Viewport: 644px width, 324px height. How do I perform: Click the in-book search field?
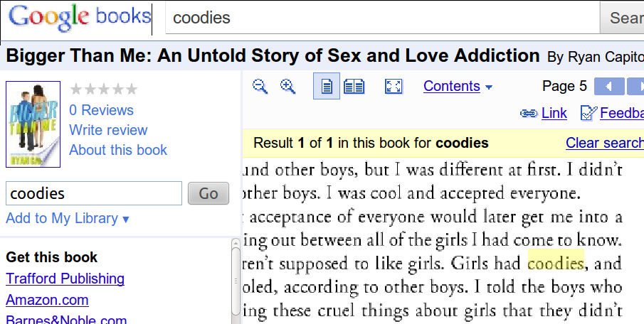point(94,193)
